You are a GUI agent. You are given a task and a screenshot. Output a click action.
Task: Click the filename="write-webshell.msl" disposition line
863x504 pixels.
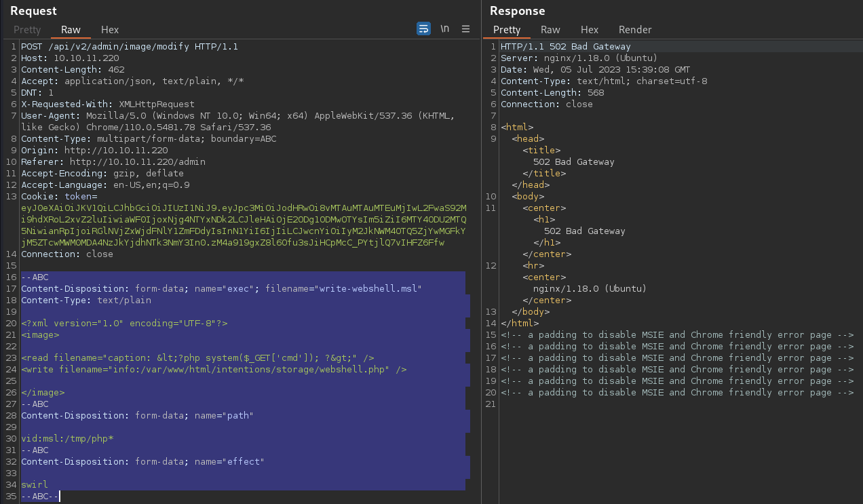pos(222,289)
